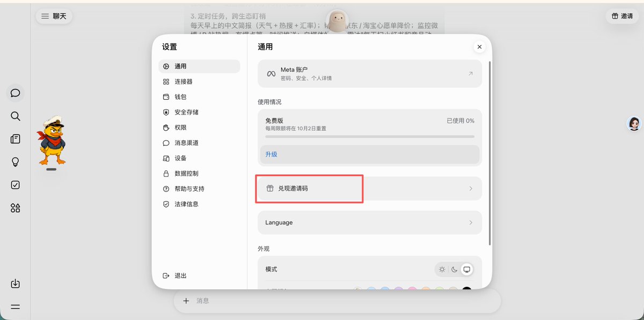Click 密码、安全、个人详情 subtitle text
Screen dimensions: 644x320
(x=306, y=78)
